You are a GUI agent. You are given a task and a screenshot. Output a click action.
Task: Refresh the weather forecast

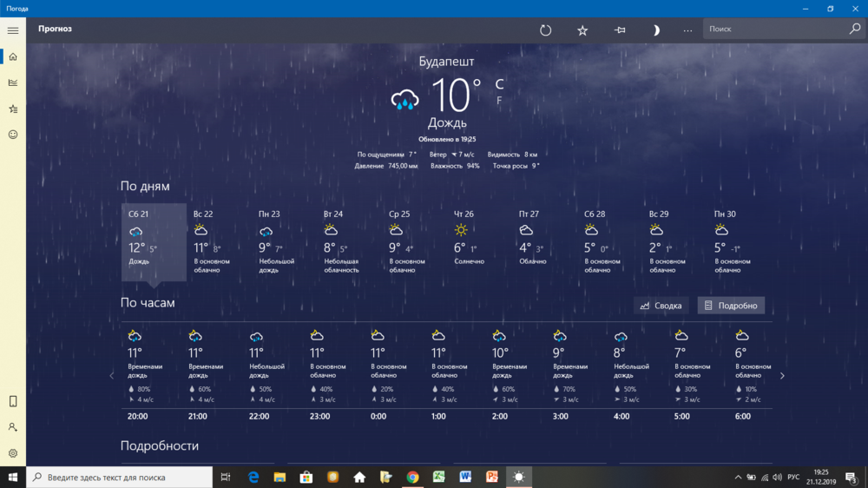(x=545, y=30)
